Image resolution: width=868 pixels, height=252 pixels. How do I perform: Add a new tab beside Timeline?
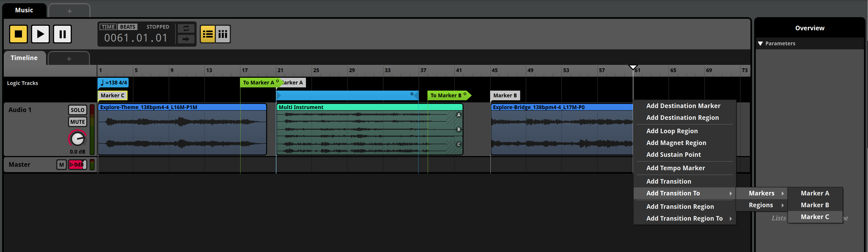pyautogui.click(x=69, y=59)
